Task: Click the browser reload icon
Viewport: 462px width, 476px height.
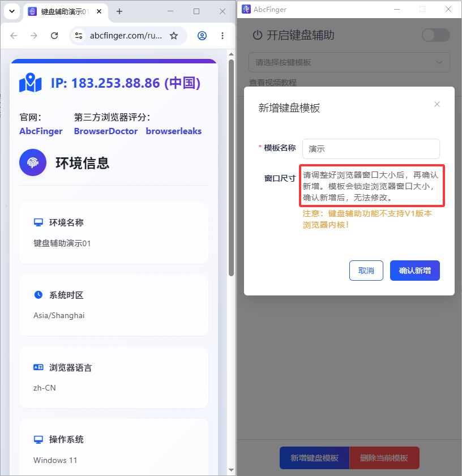Action: [x=54, y=36]
